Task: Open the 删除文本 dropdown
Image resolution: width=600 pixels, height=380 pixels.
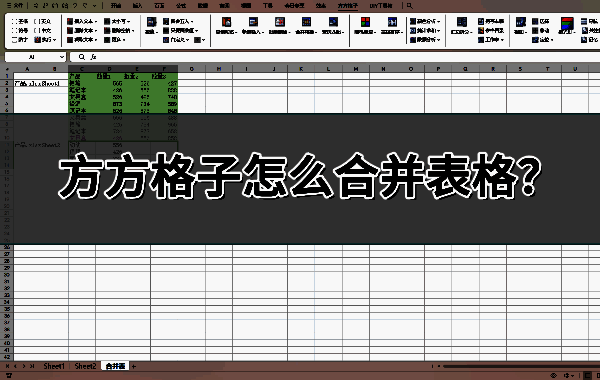Action: (x=82, y=31)
